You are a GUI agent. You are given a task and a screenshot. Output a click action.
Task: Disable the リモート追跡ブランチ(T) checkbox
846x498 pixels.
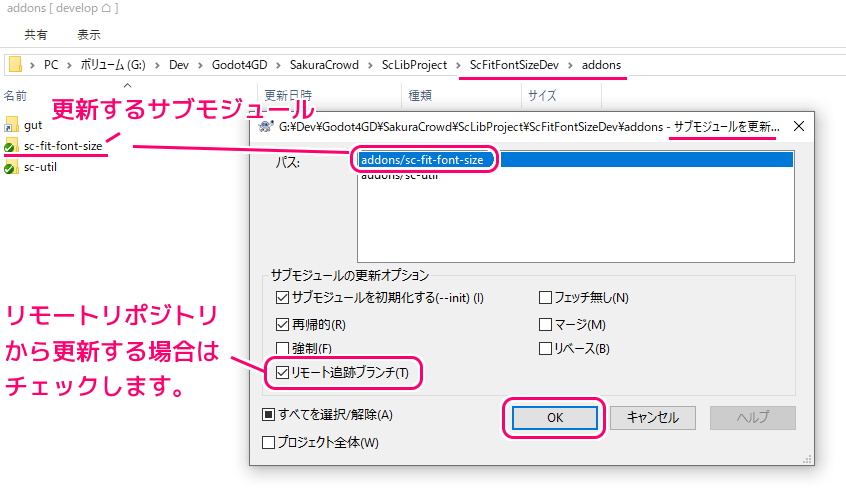click(x=281, y=373)
